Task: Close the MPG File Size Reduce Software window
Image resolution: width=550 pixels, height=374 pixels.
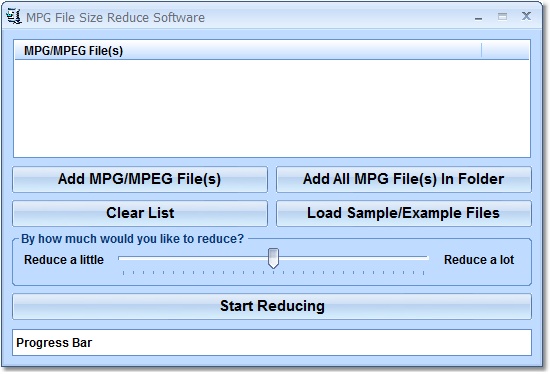Action: click(x=526, y=16)
